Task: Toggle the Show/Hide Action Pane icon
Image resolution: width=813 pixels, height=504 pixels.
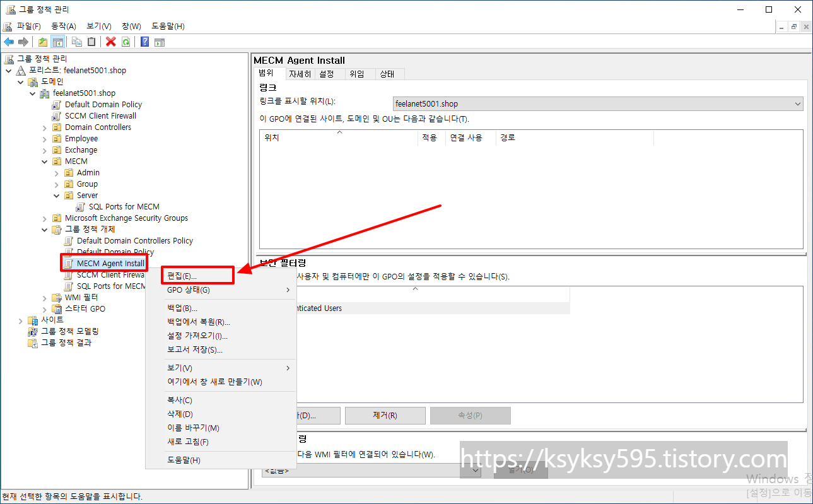Action: coord(160,42)
